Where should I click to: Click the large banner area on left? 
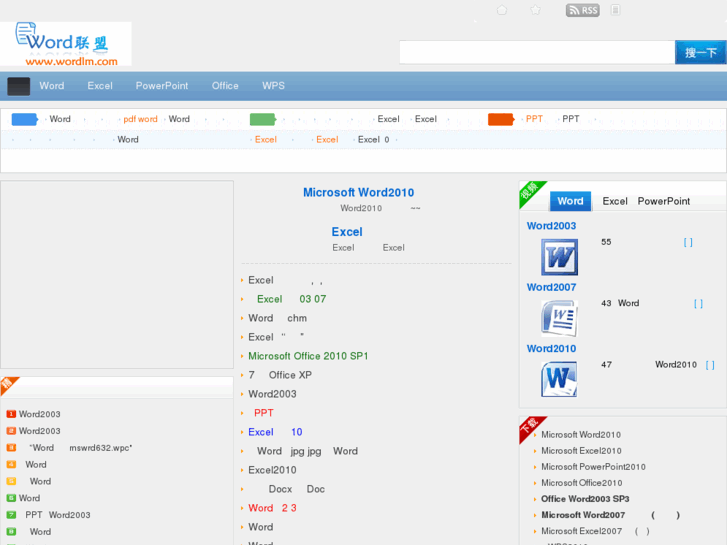point(117,275)
